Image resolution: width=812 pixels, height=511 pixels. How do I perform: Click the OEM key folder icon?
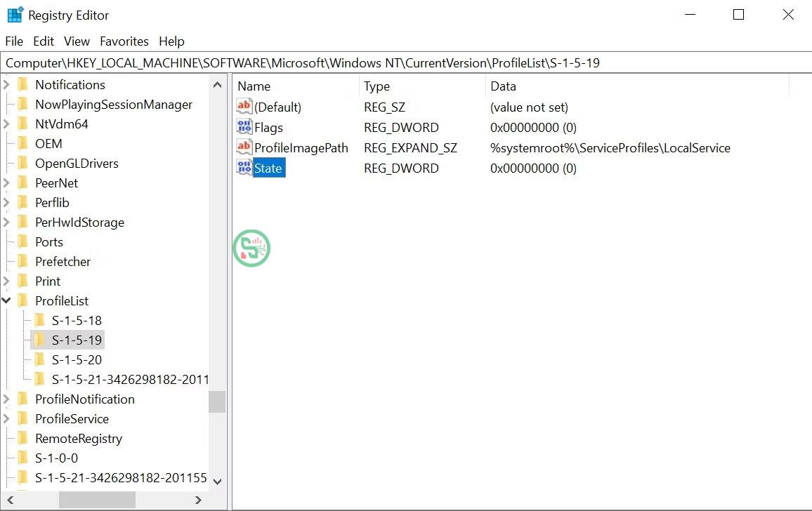coord(22,143)
